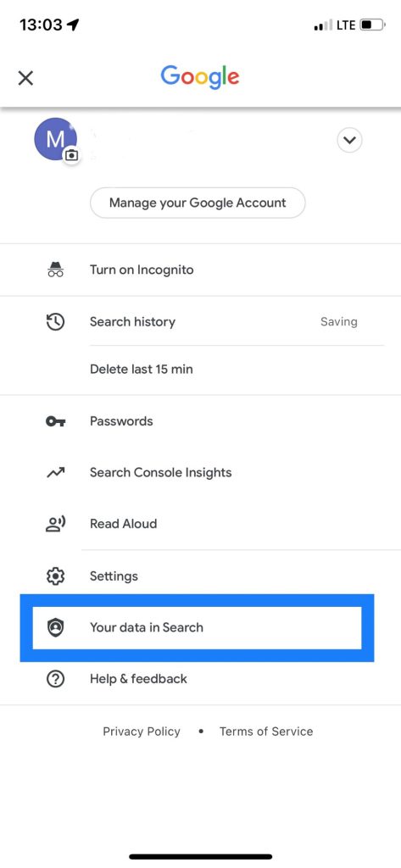Tap the Settings gear icon
Image resolution: width=401 pixels, height=868 pixels.
pyautogui.click(x=55, y=576)
